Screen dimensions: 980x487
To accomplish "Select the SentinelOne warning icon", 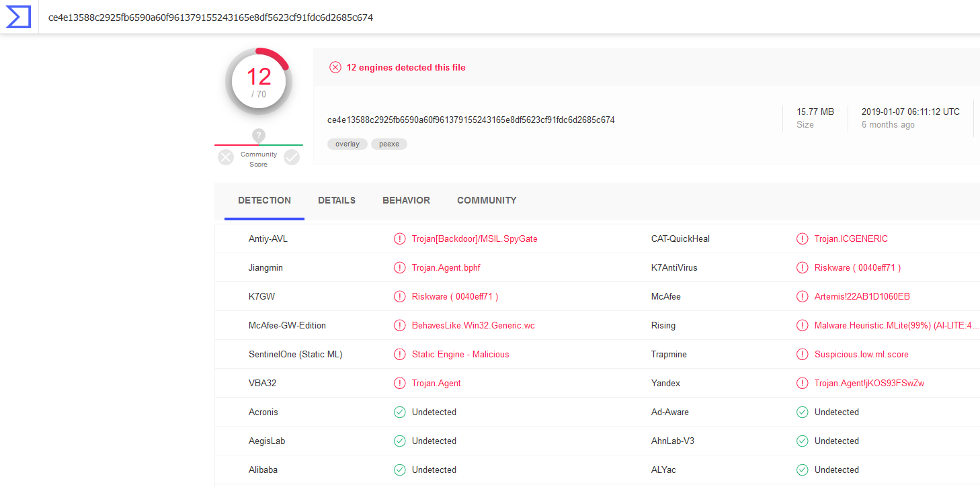I will pyautogui.click(x=399, y=354).
